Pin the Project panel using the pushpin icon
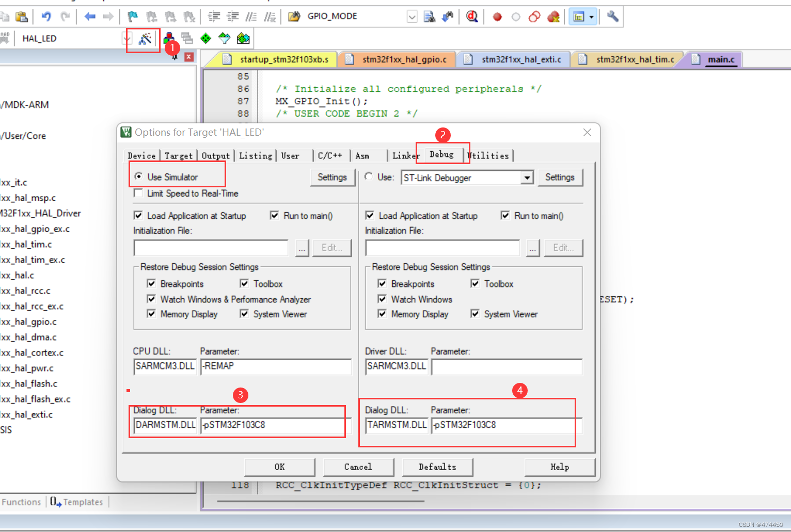The image size is (791, 532). pyautogui.click(x=175, y=57)
